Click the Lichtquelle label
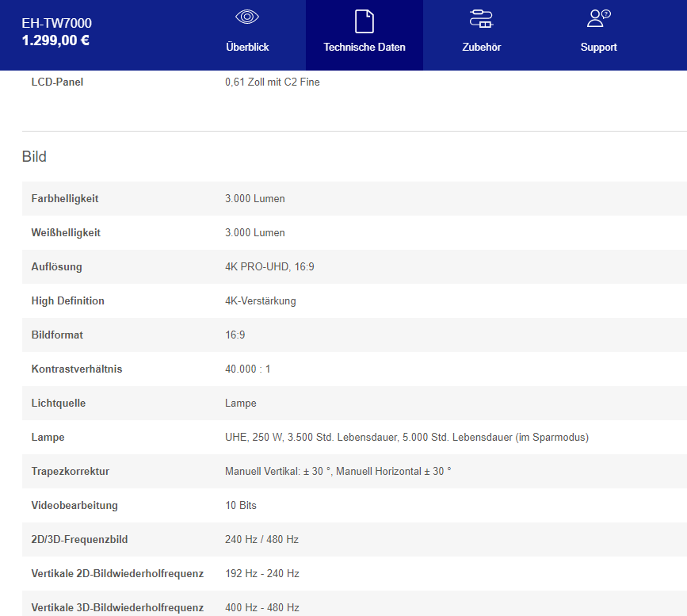 (x=59, y=404)
